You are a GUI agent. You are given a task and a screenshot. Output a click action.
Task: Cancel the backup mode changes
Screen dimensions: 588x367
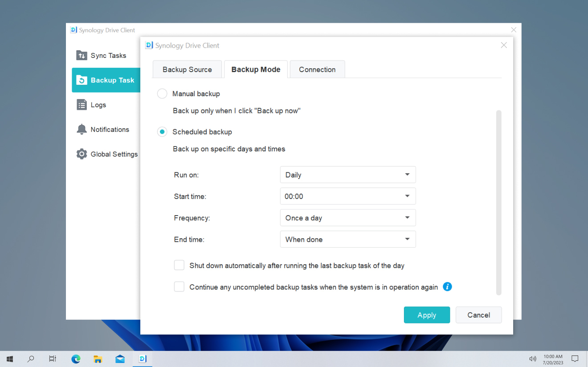tap(478, 315)
